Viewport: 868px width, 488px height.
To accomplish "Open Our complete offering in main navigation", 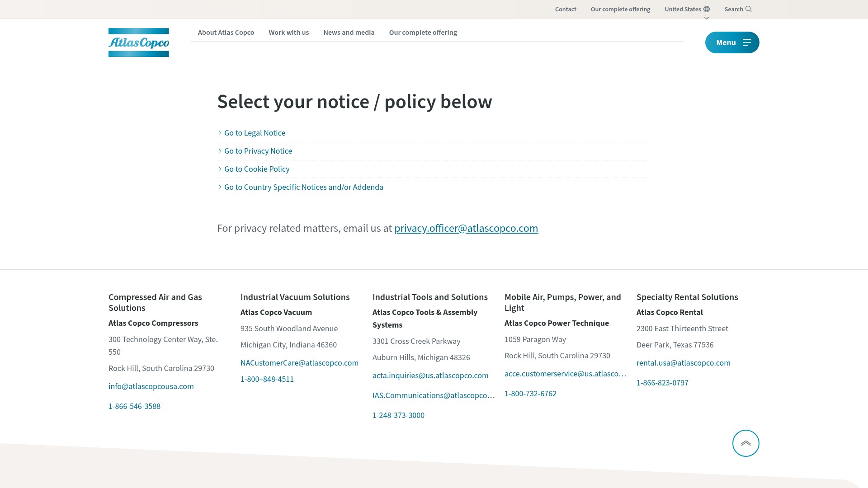I will (423, 33).
